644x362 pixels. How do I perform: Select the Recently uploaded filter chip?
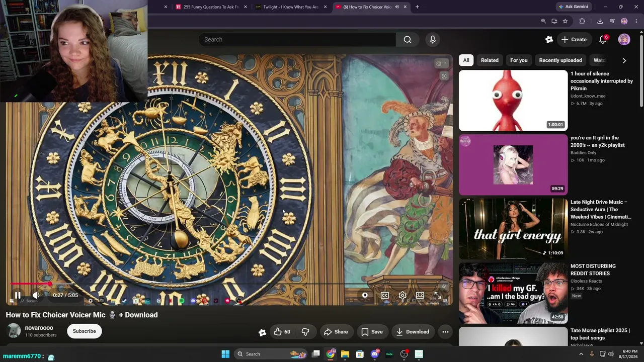pyautogui.click(x=560, y=60)
